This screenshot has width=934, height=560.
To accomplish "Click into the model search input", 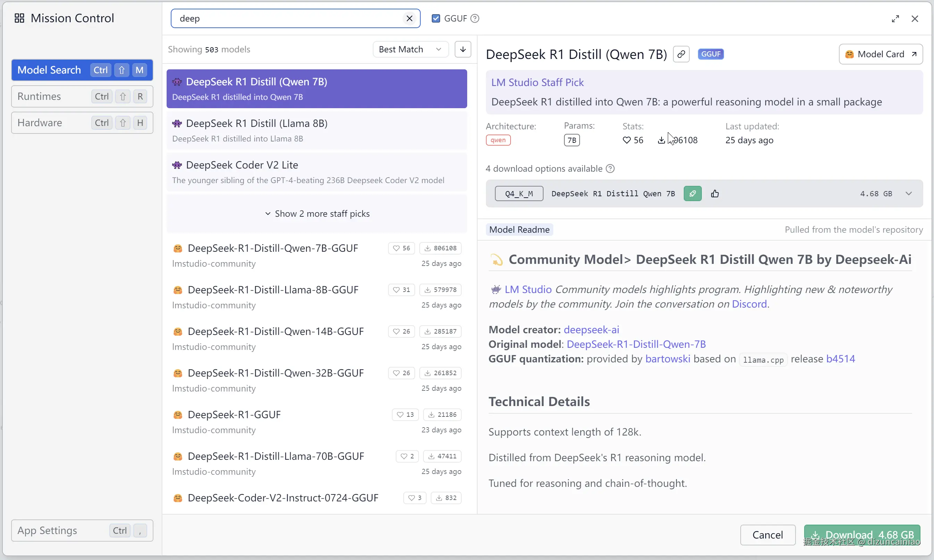I will (x=287, y=18).
